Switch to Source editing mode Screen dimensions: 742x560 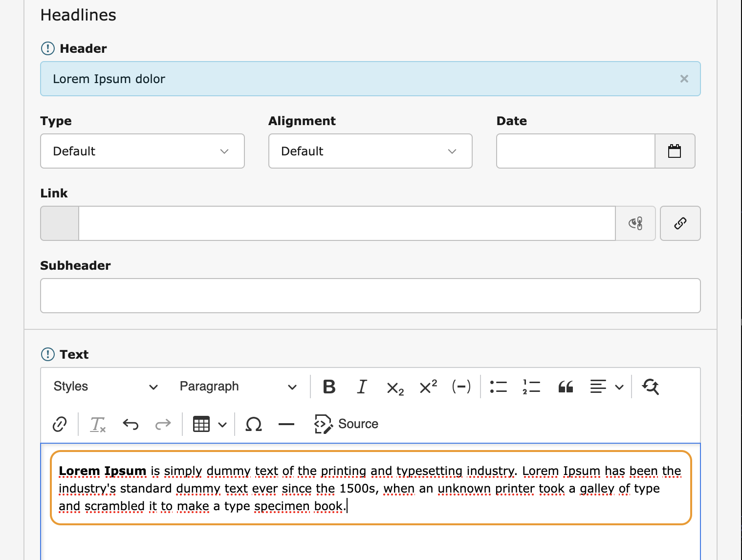(x=346, y=424)
